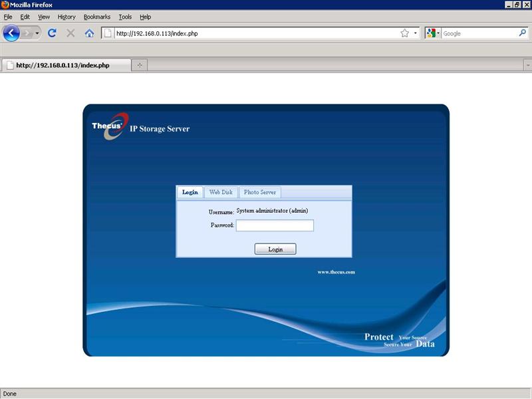This screenshot has height=399, width=532.
Task: Open the Google search engine selector dropdown
Action: click(x=434, y=33)
